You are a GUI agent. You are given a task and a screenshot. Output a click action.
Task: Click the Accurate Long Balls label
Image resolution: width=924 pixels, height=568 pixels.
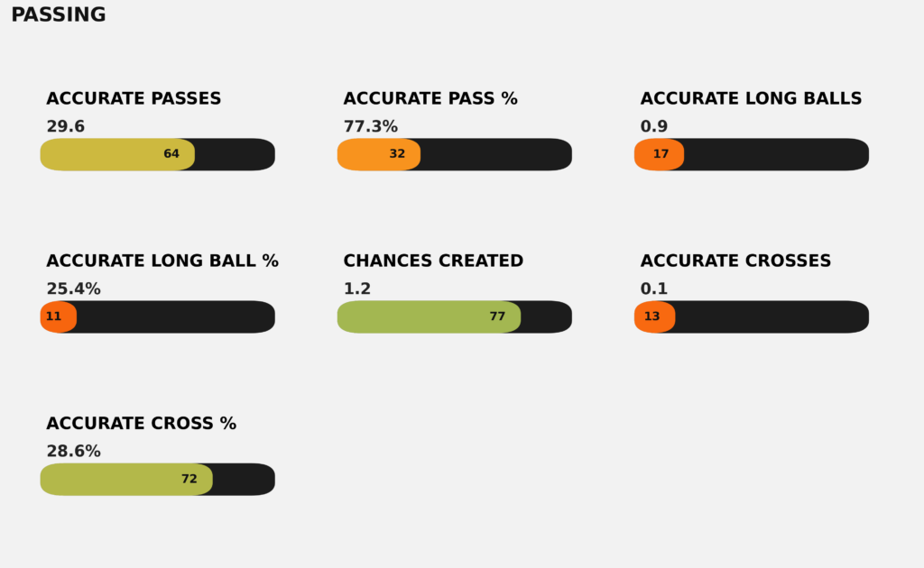pos(751,99)
